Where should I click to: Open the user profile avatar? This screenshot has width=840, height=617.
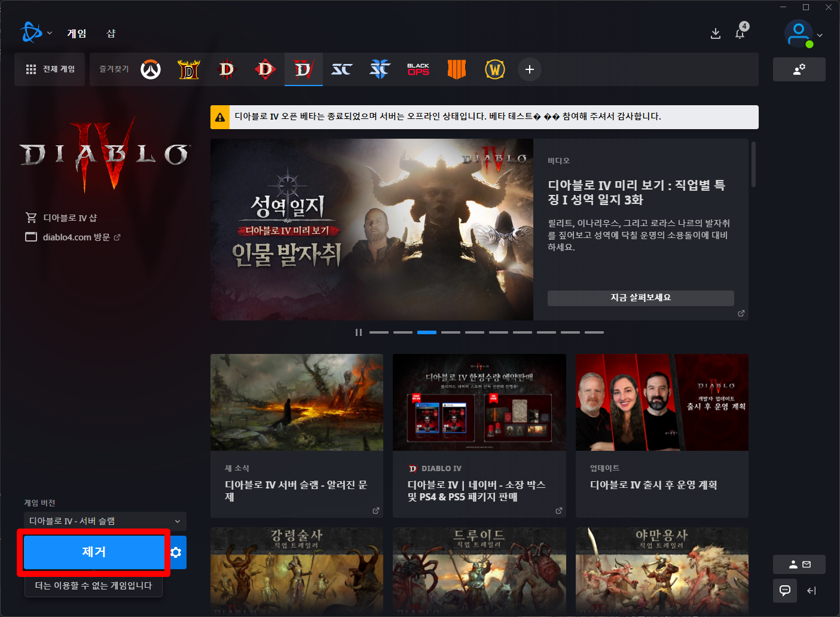click(x=799, y=34)
